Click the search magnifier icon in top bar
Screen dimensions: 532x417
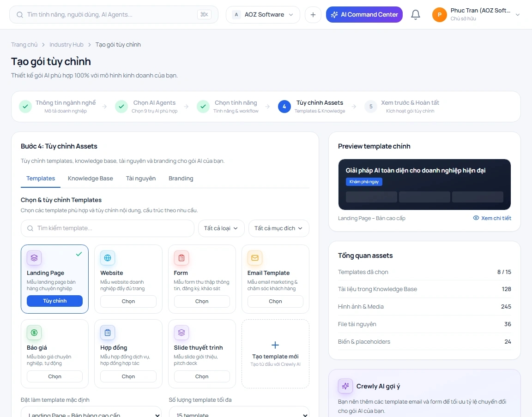(x=20, y=15)
